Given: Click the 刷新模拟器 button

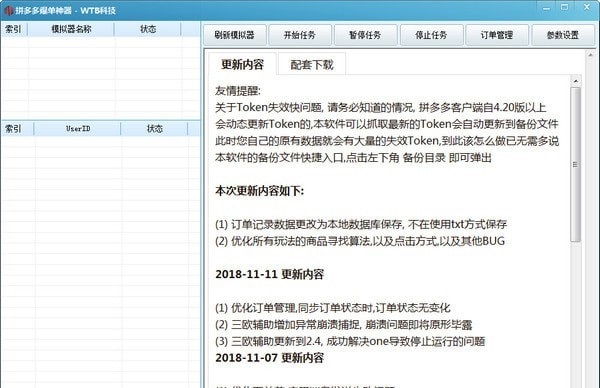Looking at the screenshot, I should tap(234, 35).
